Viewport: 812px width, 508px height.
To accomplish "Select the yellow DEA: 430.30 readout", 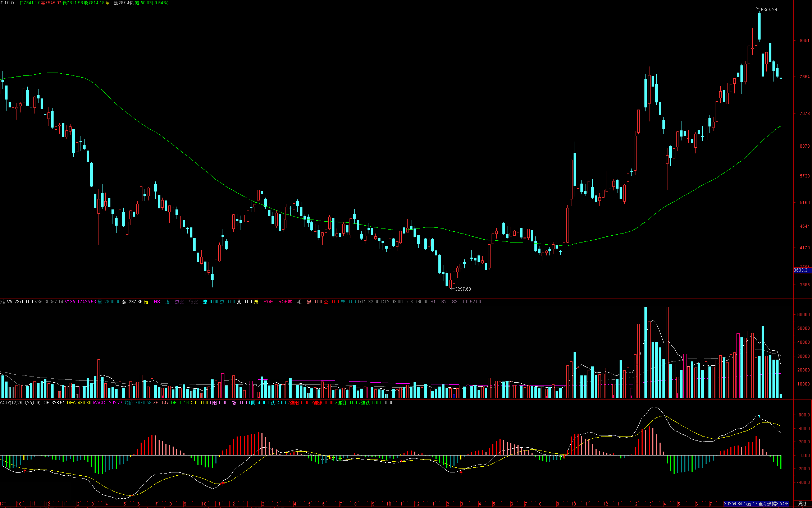I will tap(79, 403).
